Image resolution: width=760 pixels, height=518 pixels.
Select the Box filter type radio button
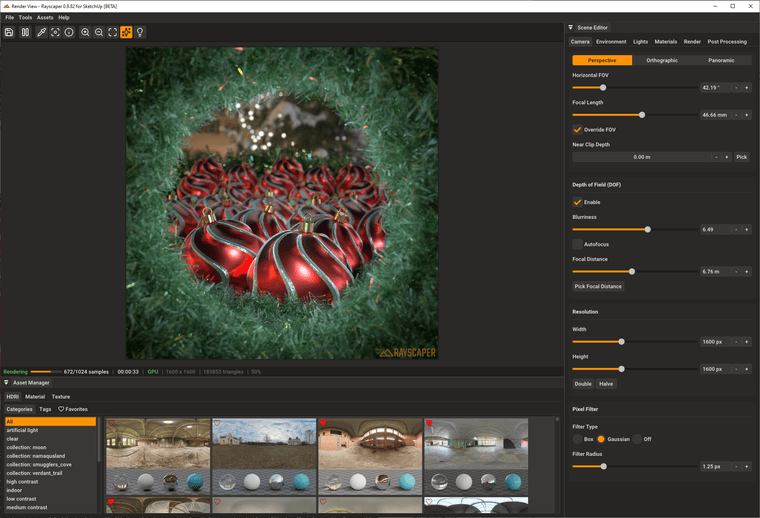pos(577,439)
